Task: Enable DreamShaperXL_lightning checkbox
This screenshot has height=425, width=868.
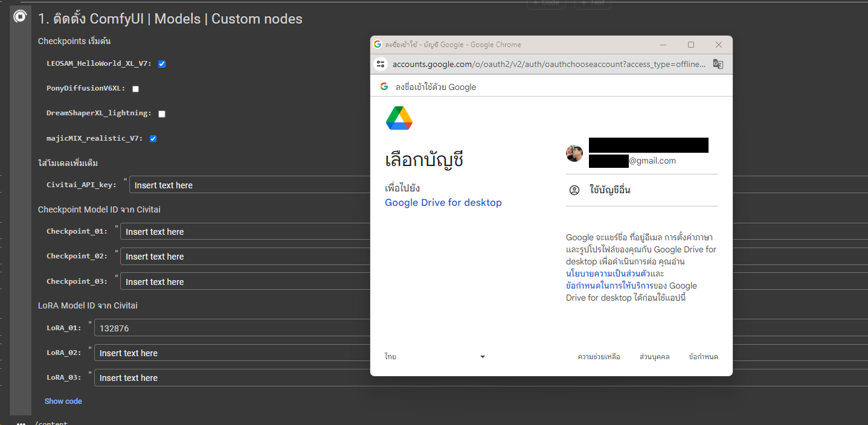Action: [162, 113]
